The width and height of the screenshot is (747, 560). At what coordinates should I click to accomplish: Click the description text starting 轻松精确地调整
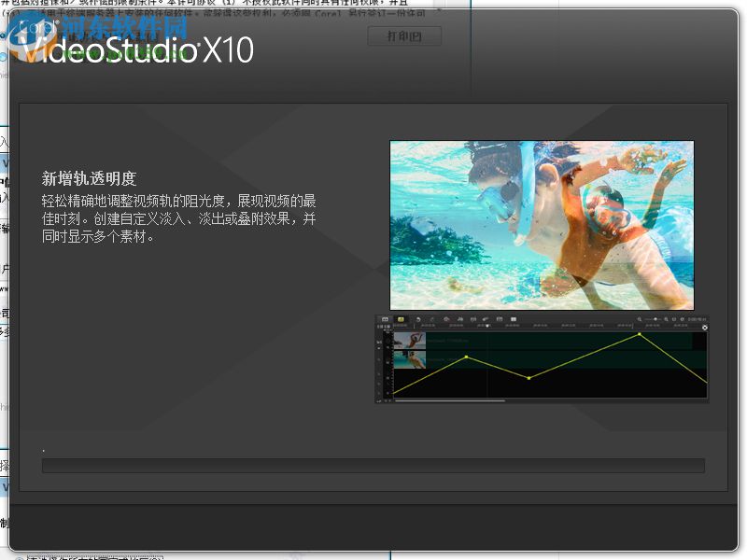[x=178, y=218]
